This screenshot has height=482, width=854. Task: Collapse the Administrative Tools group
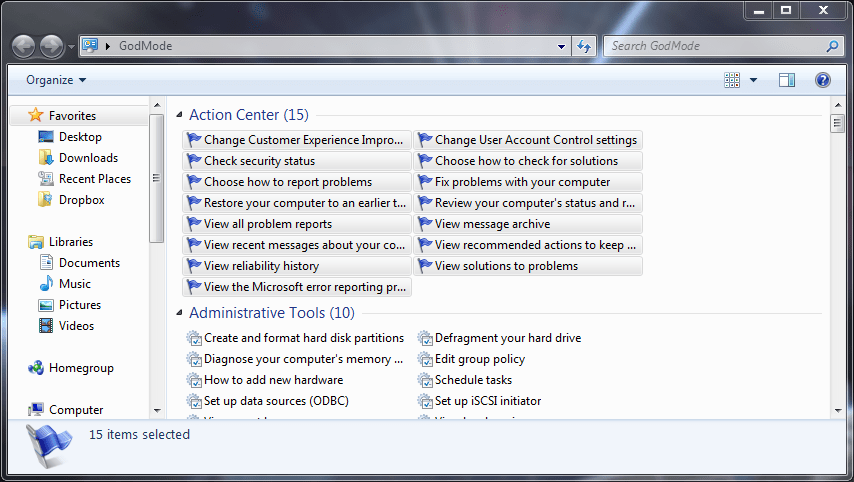click(x=179, y=313)
